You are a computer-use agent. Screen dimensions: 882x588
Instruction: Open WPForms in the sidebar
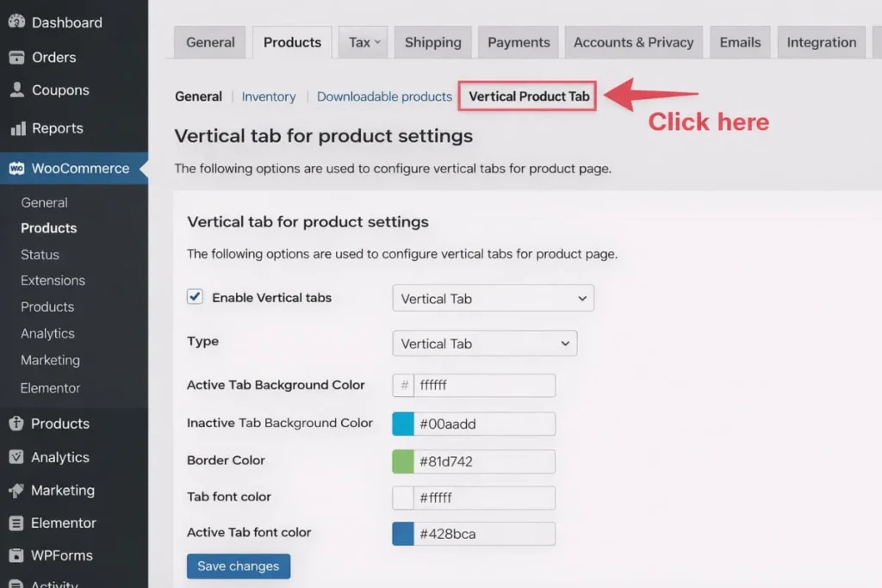(61, 555)
